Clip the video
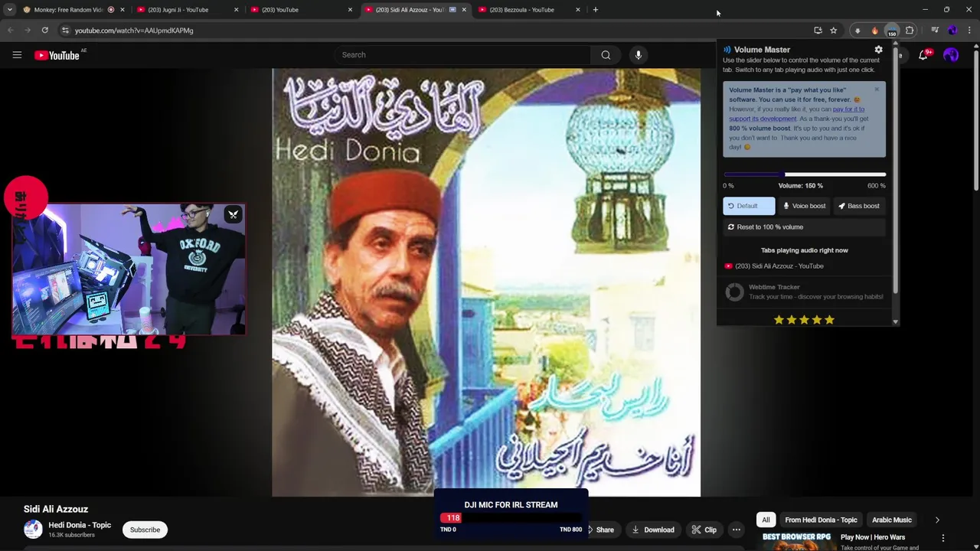Image resolution: width=980 pixels, height=551 pixels. pos(704,530)
